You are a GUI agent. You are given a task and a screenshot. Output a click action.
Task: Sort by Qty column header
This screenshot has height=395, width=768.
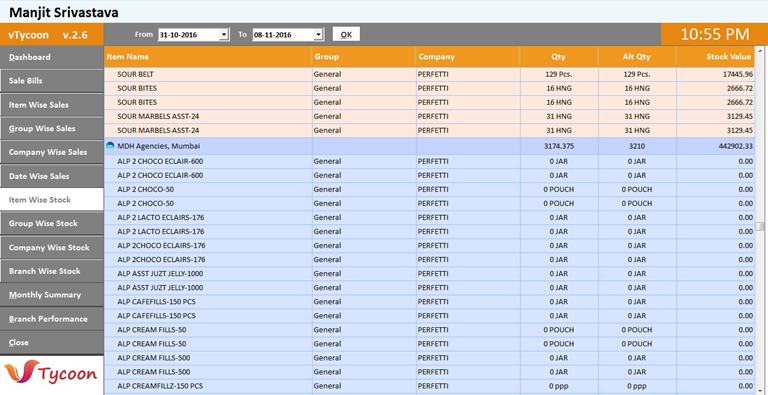coord(559,57)
